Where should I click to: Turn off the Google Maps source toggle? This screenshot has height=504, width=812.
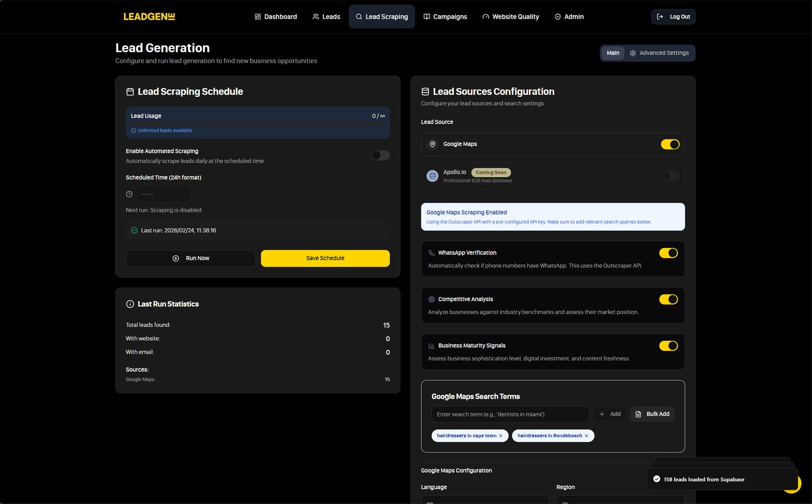click(x=670, y=145)
